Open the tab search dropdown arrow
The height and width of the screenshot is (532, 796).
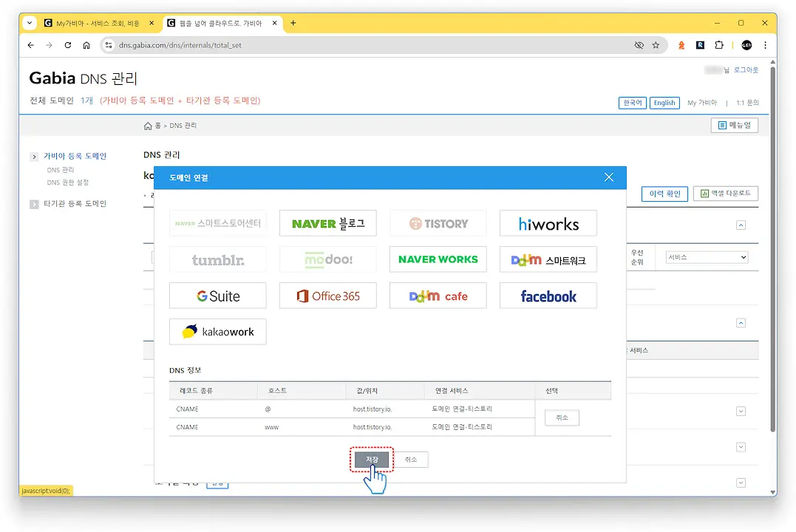click(x=30, y=23)
